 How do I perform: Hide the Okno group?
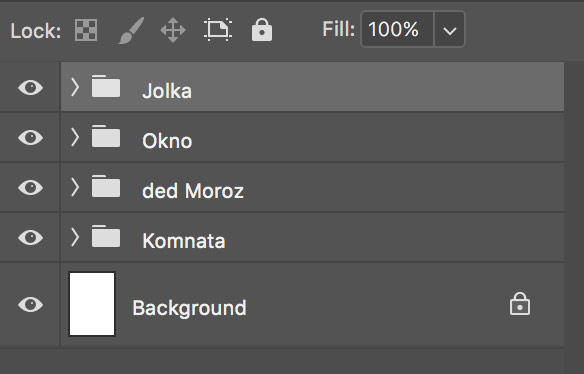[31, 138]
